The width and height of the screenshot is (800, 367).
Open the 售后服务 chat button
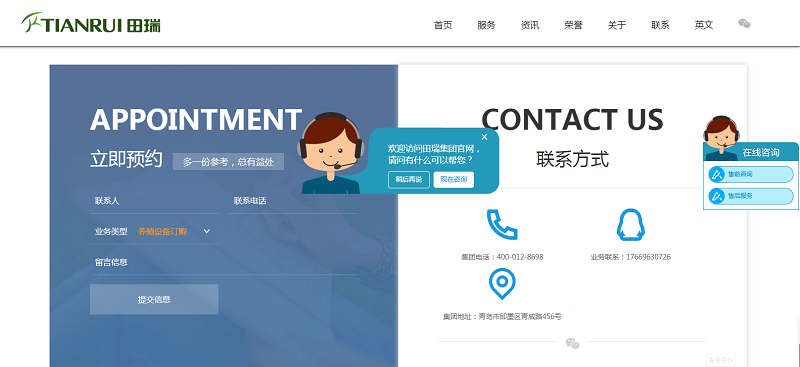pyautogui.click(x=751, y=196)
